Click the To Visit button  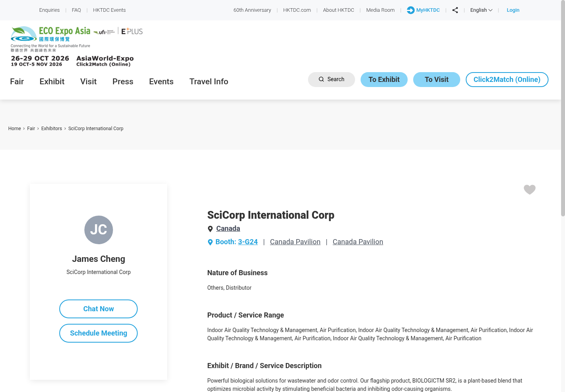[x=437, y=80]
